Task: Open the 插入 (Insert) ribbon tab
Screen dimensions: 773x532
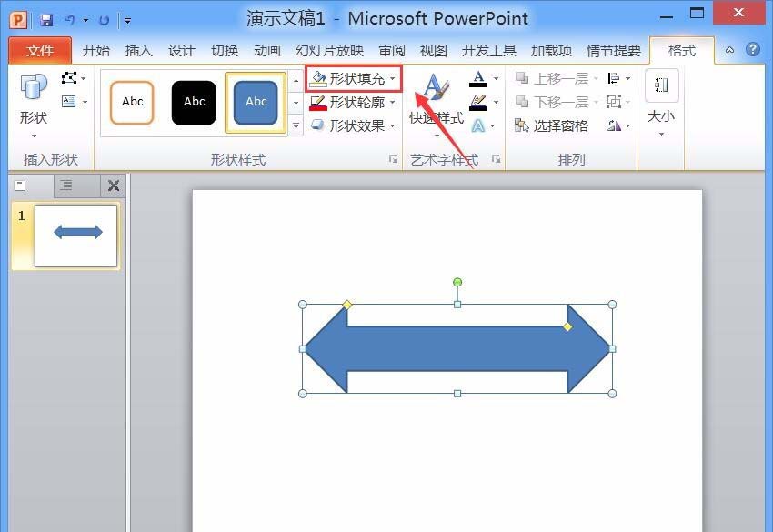Action: pos(138,51)
